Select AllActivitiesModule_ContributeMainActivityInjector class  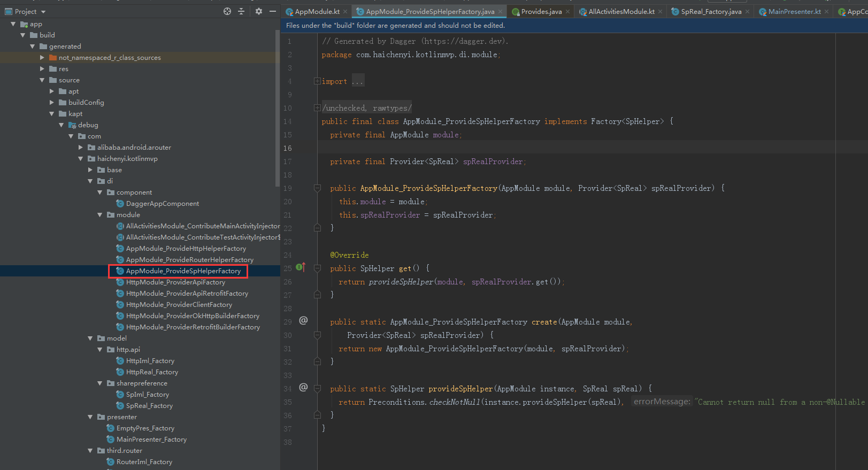(x=203, y=226)
